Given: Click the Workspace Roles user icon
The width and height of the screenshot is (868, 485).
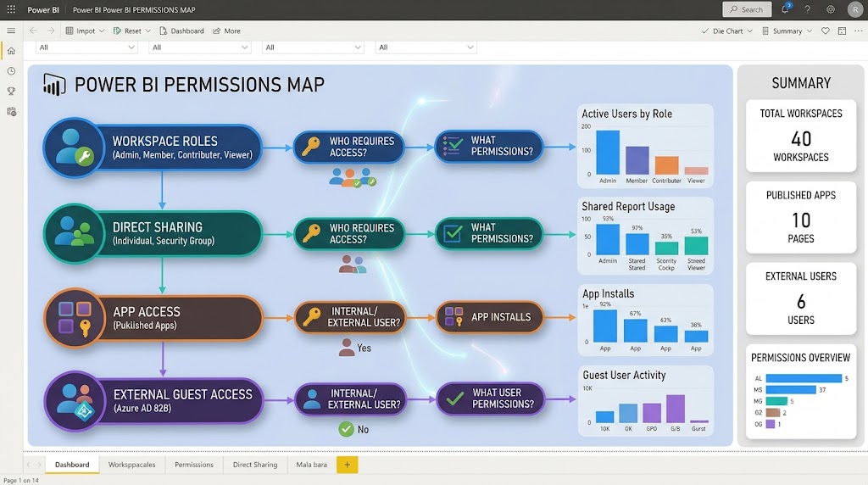Looking at the screenshot, I should click(75, 148).
